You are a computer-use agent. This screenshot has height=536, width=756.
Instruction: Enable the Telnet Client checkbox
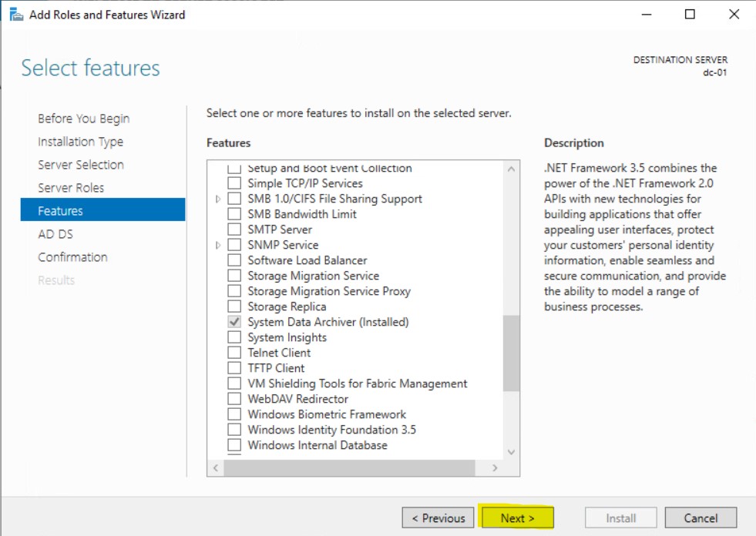234,353
